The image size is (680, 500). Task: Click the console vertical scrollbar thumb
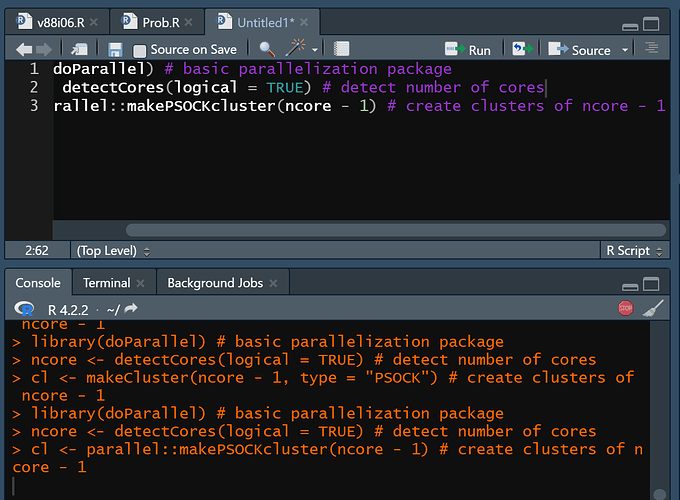(660, 494)
